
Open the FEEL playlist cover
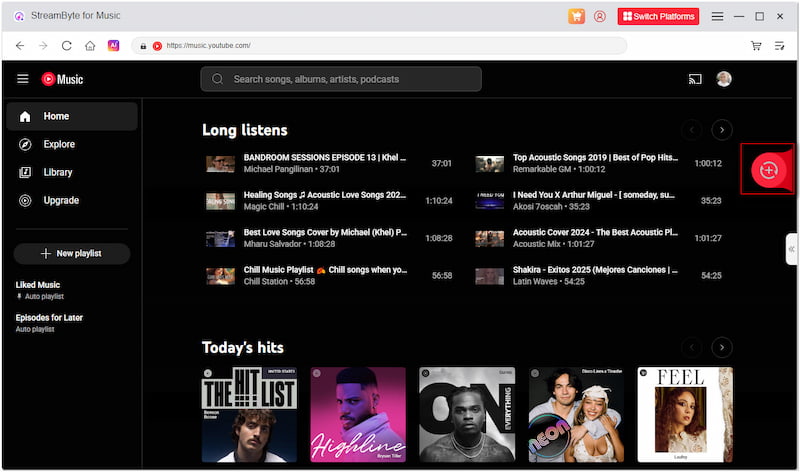(x=685, y=415)
